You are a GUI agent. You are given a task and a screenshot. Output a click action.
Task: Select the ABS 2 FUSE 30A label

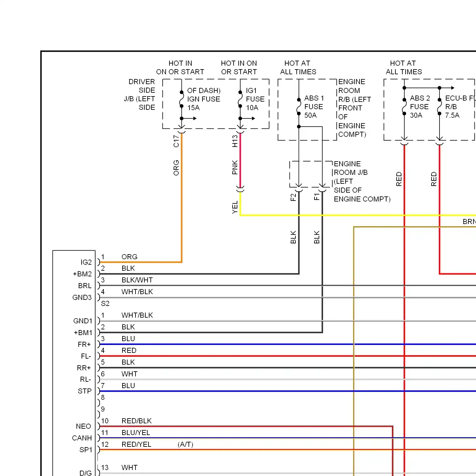point(420,107)
